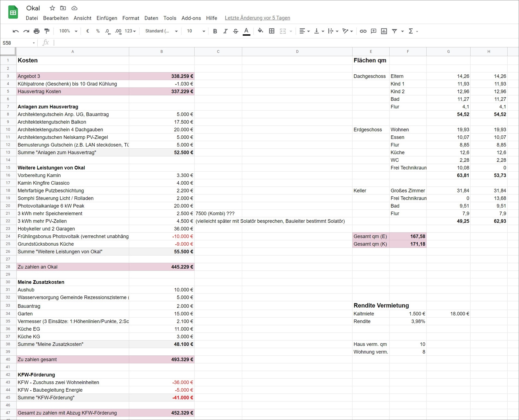Expand merge cells options arrow
This screenshot has width=519, height=420.
291,31
